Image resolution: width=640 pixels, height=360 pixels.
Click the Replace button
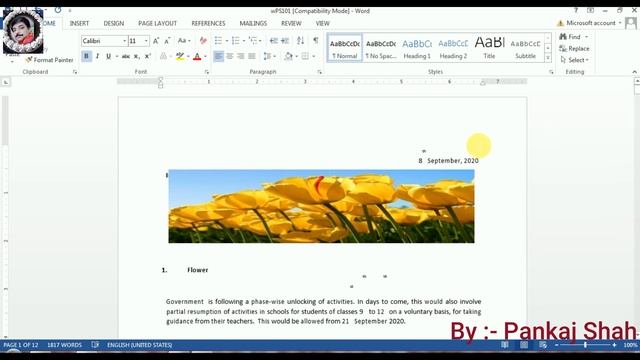tap(574, 49)
